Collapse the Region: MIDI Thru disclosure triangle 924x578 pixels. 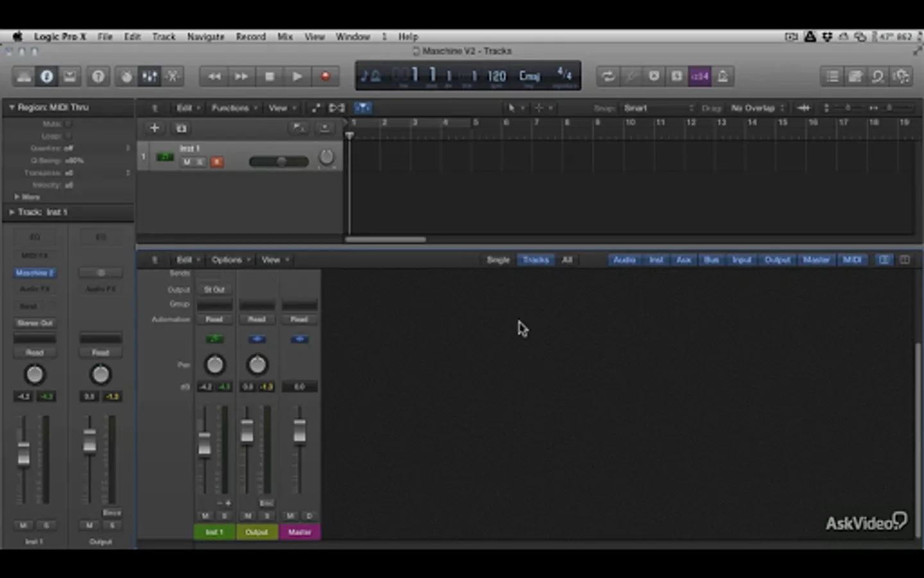tap(12, 107)
